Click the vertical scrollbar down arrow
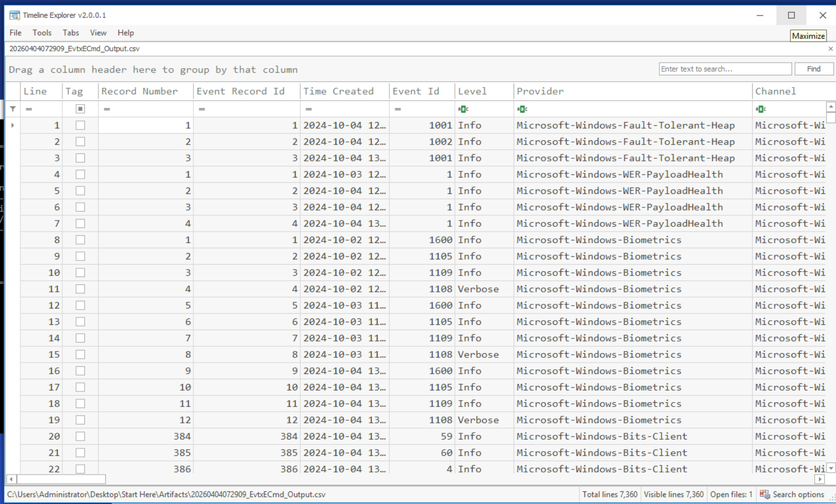The image size is (836, 504). 831,468
